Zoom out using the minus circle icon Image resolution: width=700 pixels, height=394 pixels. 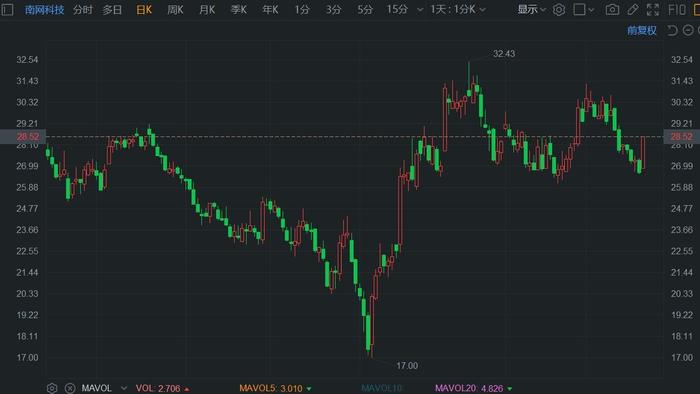(x=688, y=30)
